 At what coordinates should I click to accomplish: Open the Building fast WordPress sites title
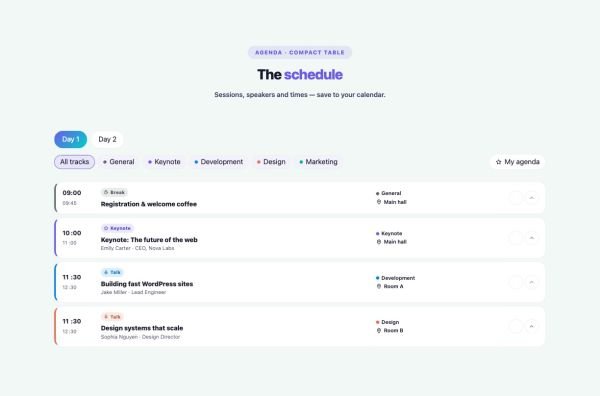tap(147, 284)
